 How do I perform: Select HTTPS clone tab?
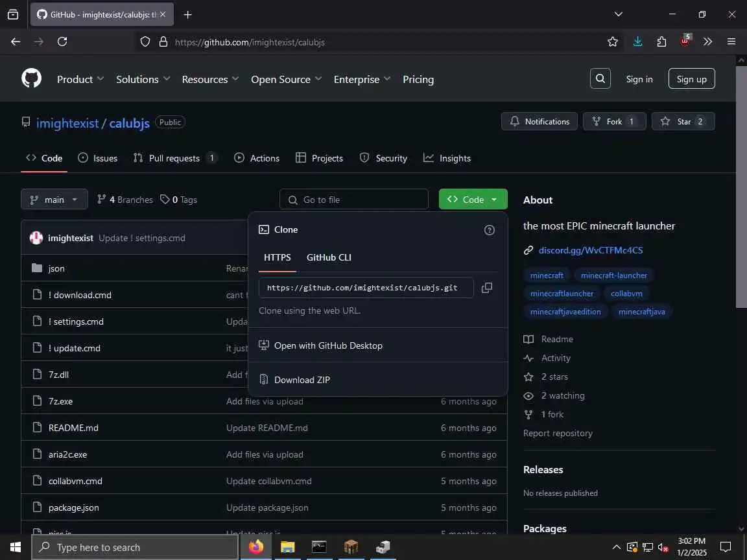click(278, 257)
